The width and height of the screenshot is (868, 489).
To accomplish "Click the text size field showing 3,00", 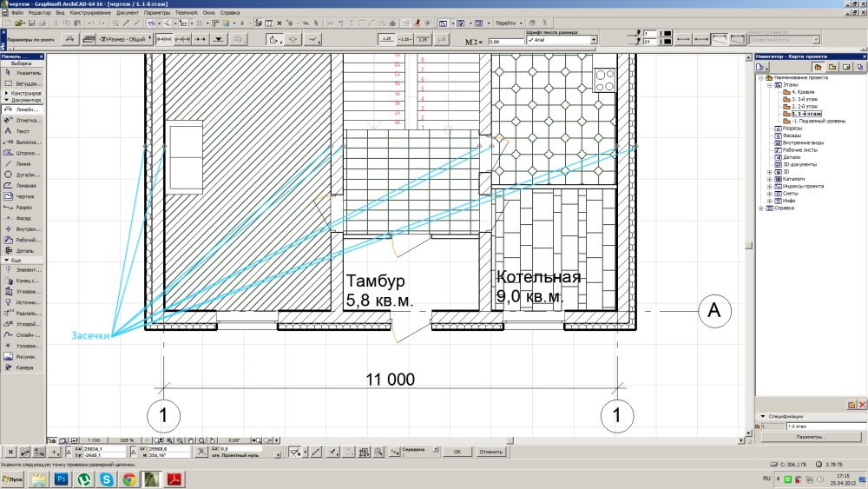I will (505, 42).
